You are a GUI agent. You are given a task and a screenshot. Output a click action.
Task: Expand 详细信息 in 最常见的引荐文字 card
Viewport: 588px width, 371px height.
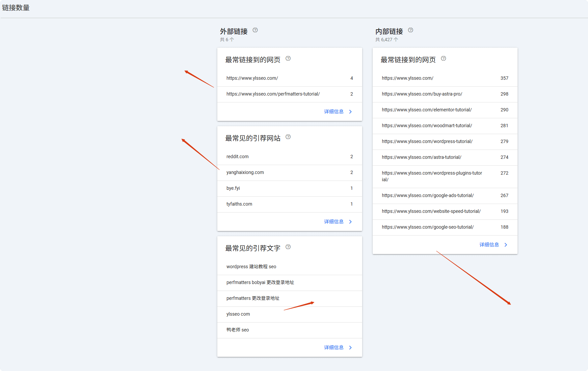[338, 348]
